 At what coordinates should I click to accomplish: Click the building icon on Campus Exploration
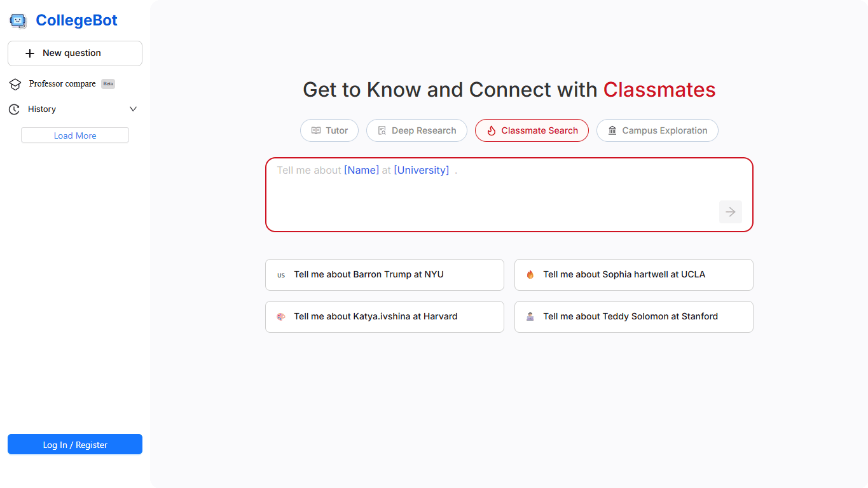pyautogui.click(x=612, y=131)
